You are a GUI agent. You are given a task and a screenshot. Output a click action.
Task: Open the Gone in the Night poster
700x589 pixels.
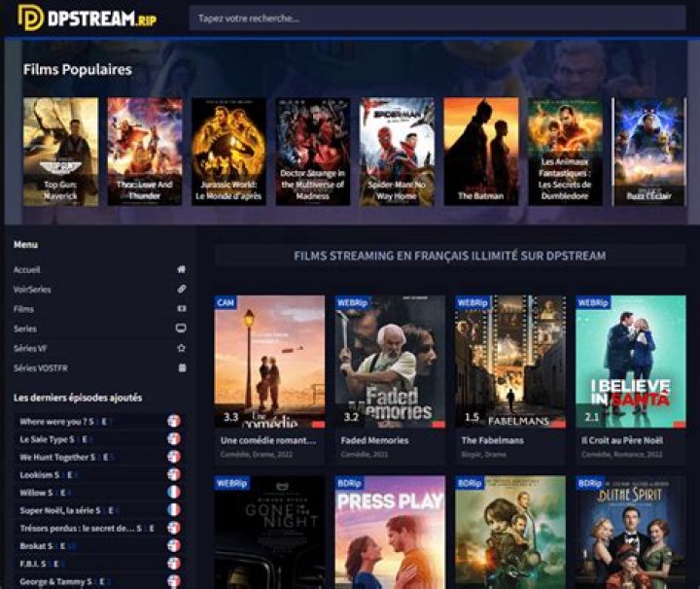(x=269, y=533)
